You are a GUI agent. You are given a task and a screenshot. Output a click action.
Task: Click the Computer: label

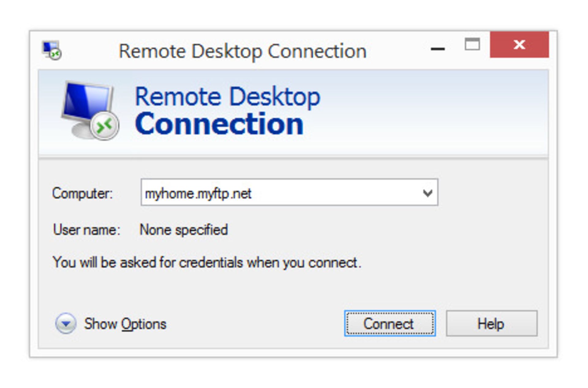tap(82, 193)
